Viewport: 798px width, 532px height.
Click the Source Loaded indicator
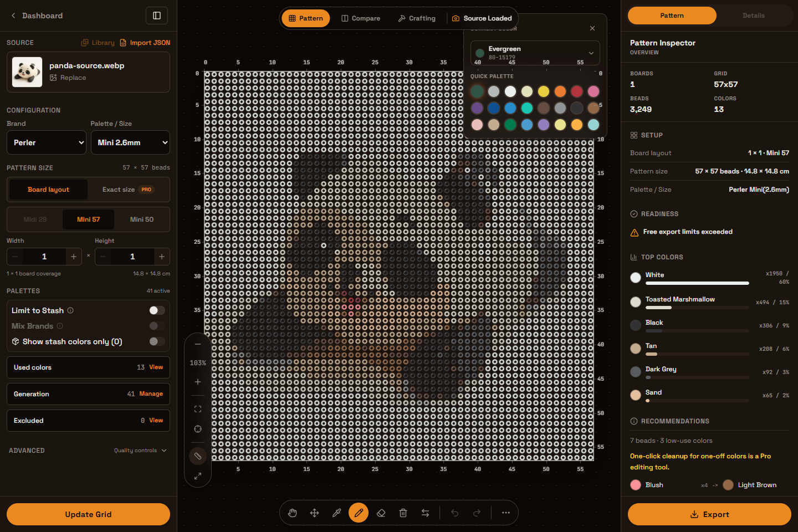(x=482, y=18)
